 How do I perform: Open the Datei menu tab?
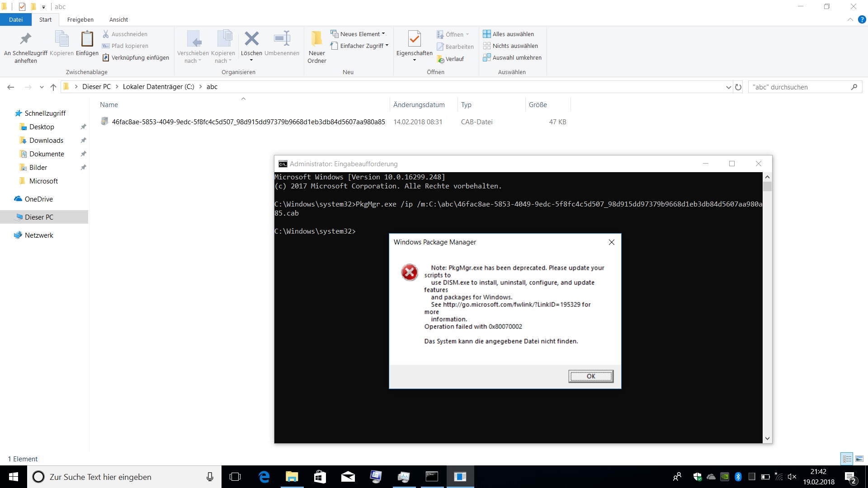coord(16,19)
